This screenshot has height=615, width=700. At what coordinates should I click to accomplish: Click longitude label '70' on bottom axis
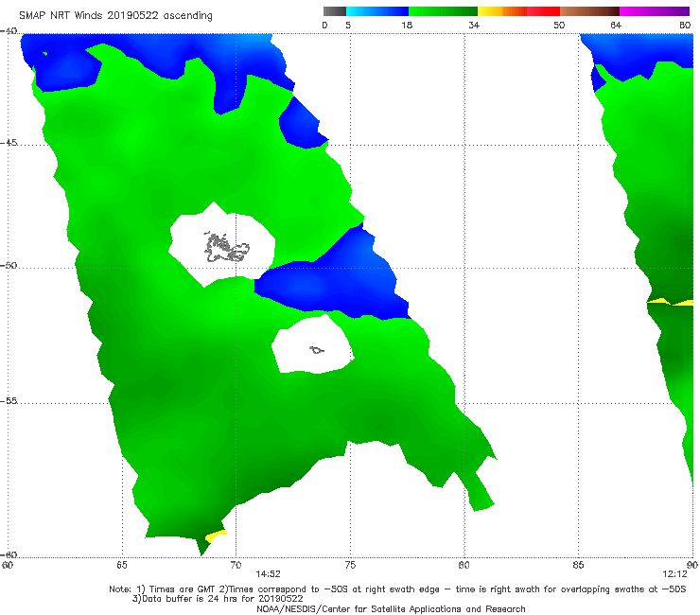click(x=236, y=565)
